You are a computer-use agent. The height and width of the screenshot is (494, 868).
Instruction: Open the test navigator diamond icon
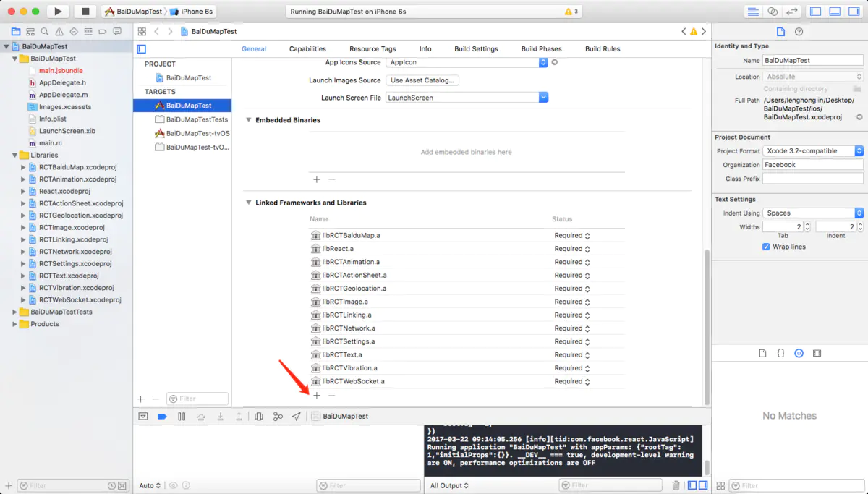click(x=73, y=32)
